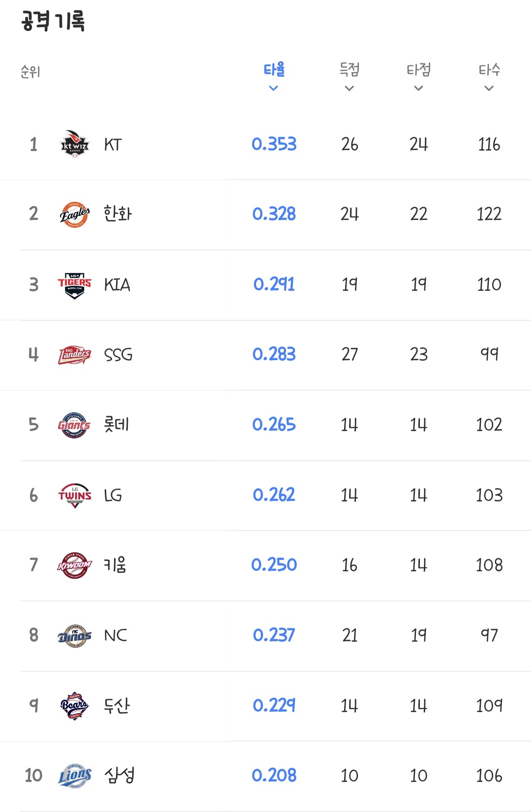Click the KIA Tigers team logo
The image size is (531, 812).
tap(74, 285)
